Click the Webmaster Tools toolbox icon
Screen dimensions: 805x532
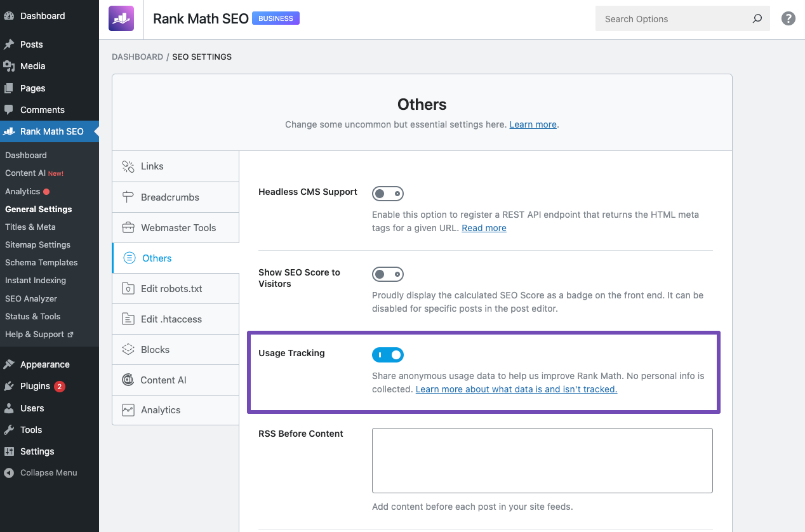[128, 228]
